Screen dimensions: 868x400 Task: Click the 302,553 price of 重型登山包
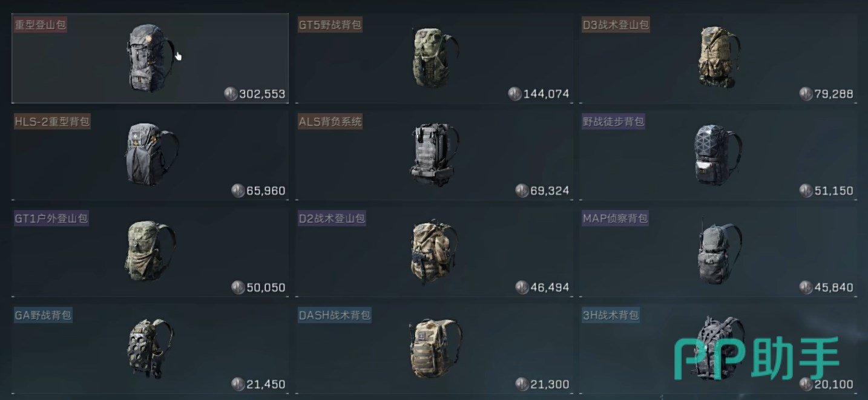coord(262,94)
